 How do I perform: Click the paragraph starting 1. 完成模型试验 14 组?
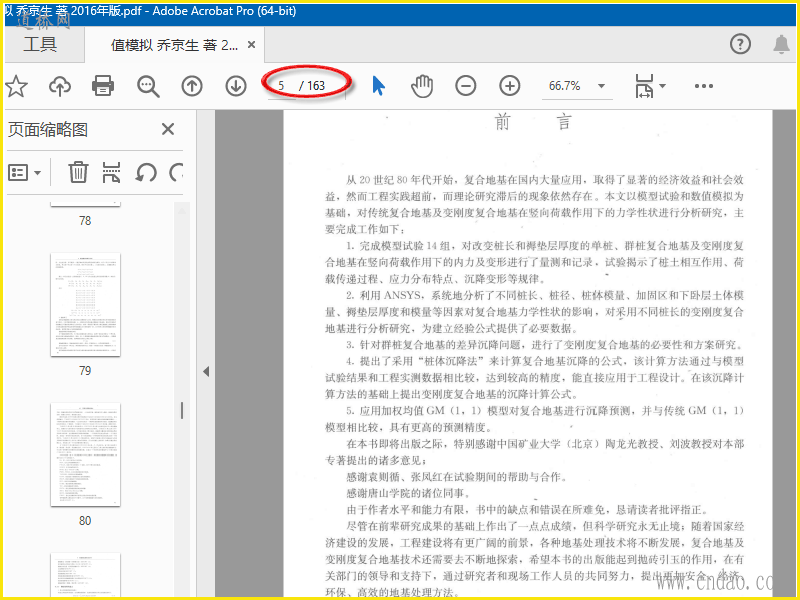point(534,262)
